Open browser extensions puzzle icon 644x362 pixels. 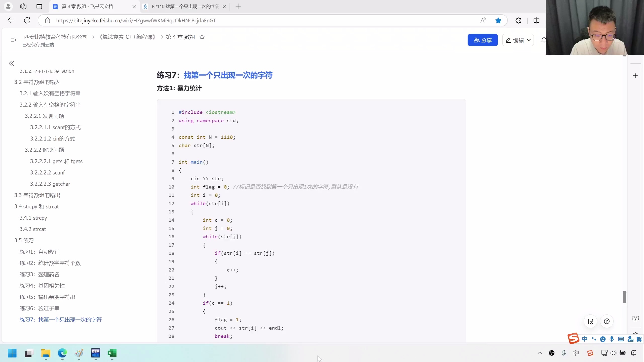[518, 20]
